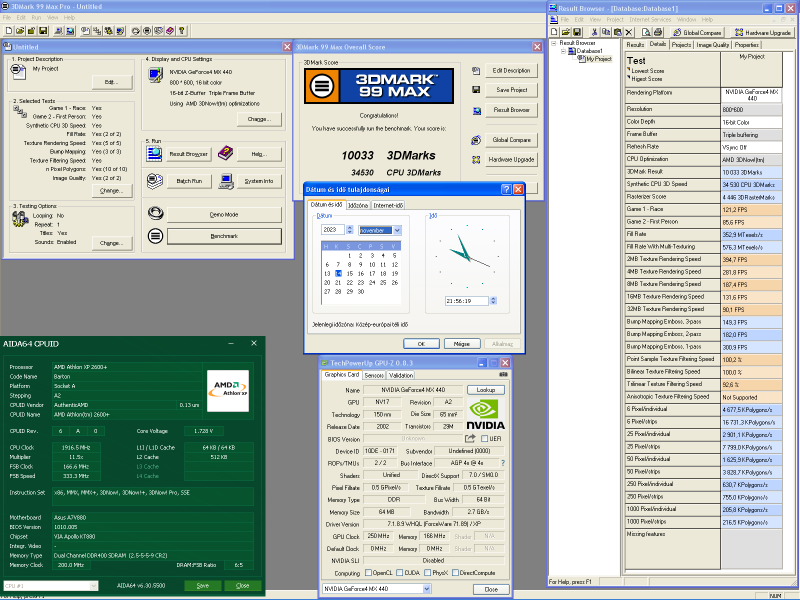Toggle the DirectCompute checkbox in GPU-Z
Viewport: 800px width, 600px height.
tap(455, 573)
